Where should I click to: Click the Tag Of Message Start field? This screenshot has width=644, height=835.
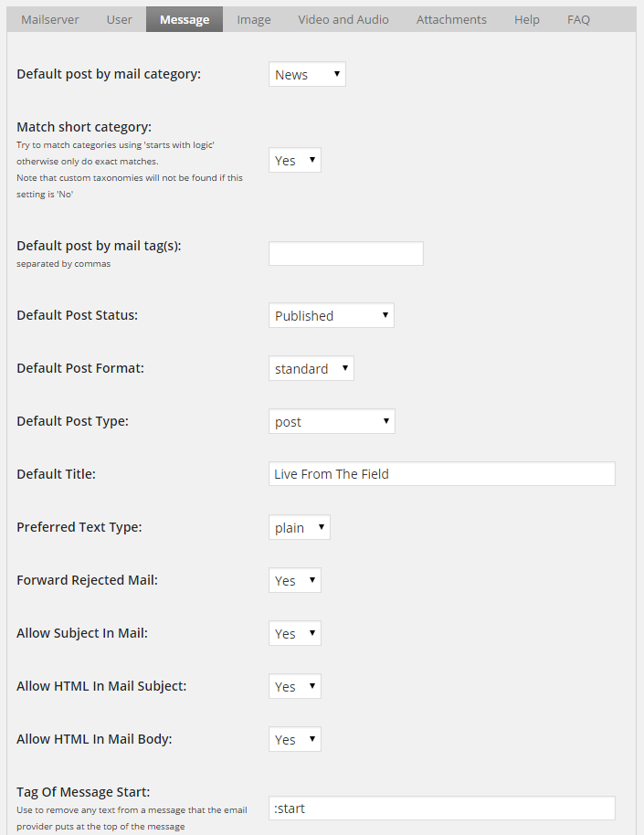[x=441, y=809]
